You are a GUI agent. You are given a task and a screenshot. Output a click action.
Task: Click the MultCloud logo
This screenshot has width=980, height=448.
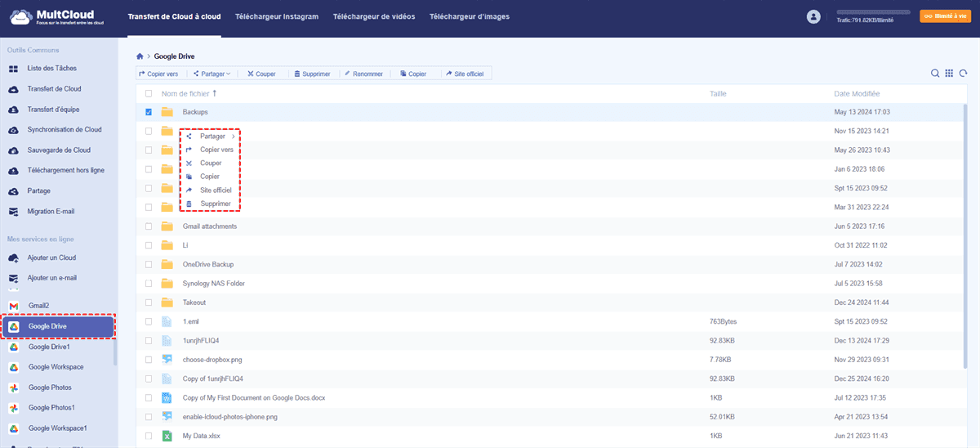[x=56, y=17]
